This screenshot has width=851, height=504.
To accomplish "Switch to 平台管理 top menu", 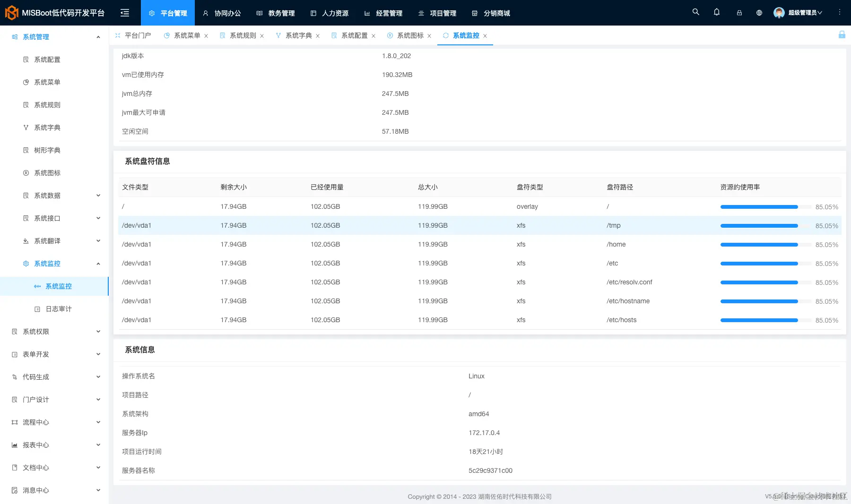I will pos(168,13).
